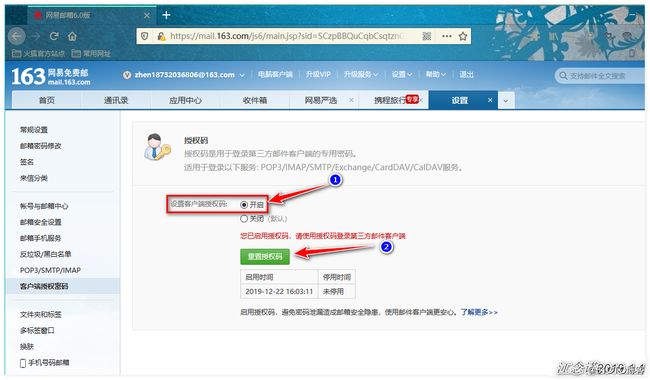Click 退出 to log out

coord(466,75)
